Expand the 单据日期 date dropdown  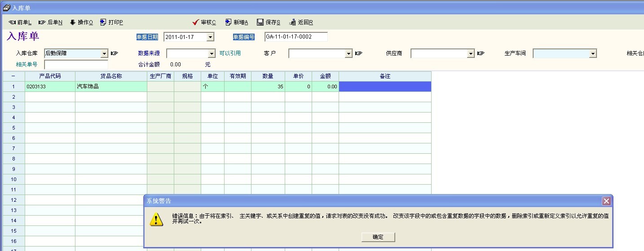pos(210,37)
